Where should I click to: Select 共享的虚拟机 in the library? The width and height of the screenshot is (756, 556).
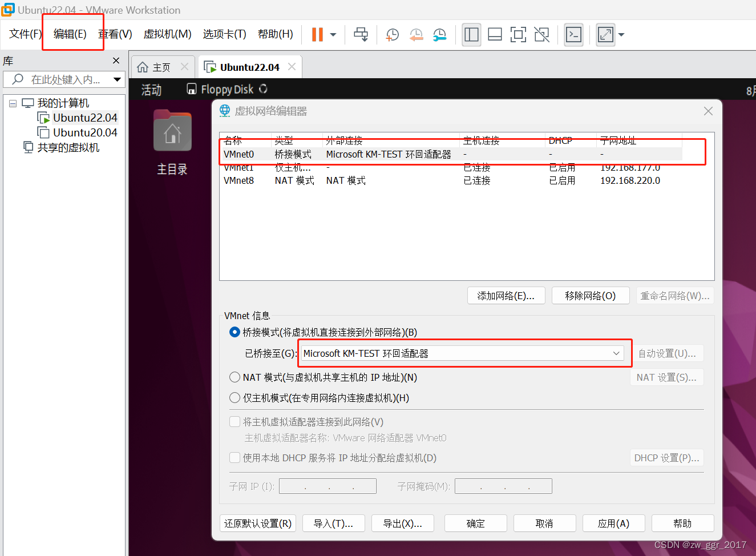[68, 147]
